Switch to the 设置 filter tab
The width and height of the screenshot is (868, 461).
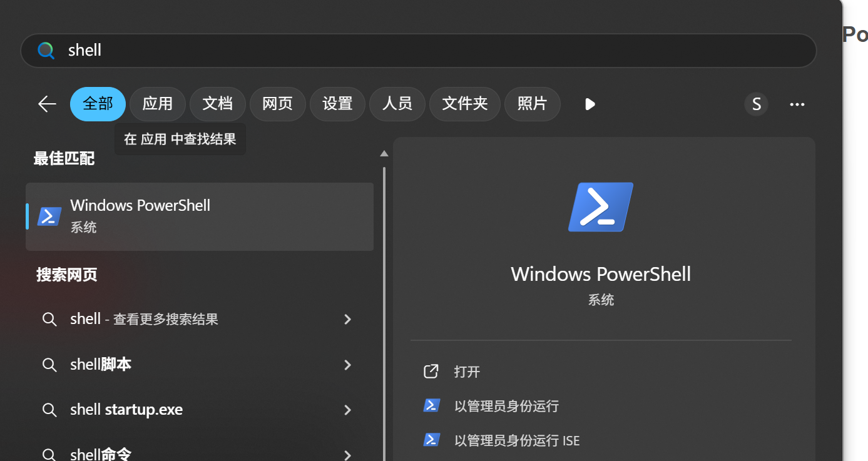click(x=338, y=104)
